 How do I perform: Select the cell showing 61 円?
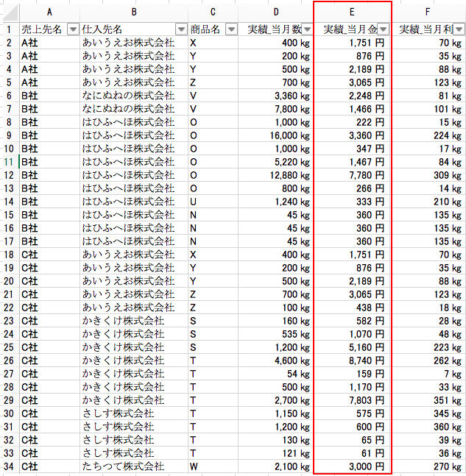click(x=352, y=453)
